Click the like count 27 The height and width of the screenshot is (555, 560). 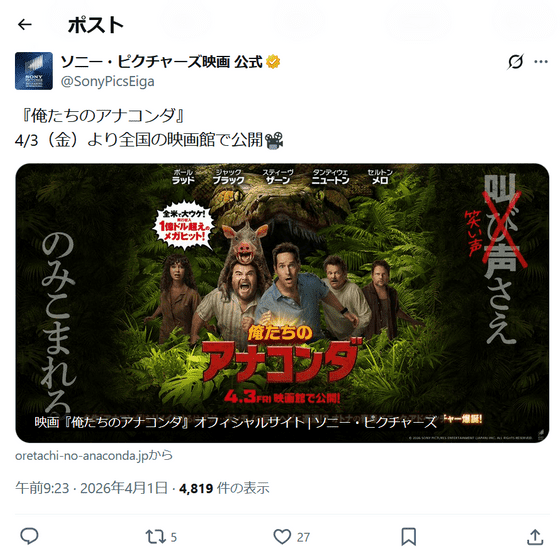coord(303,537)
